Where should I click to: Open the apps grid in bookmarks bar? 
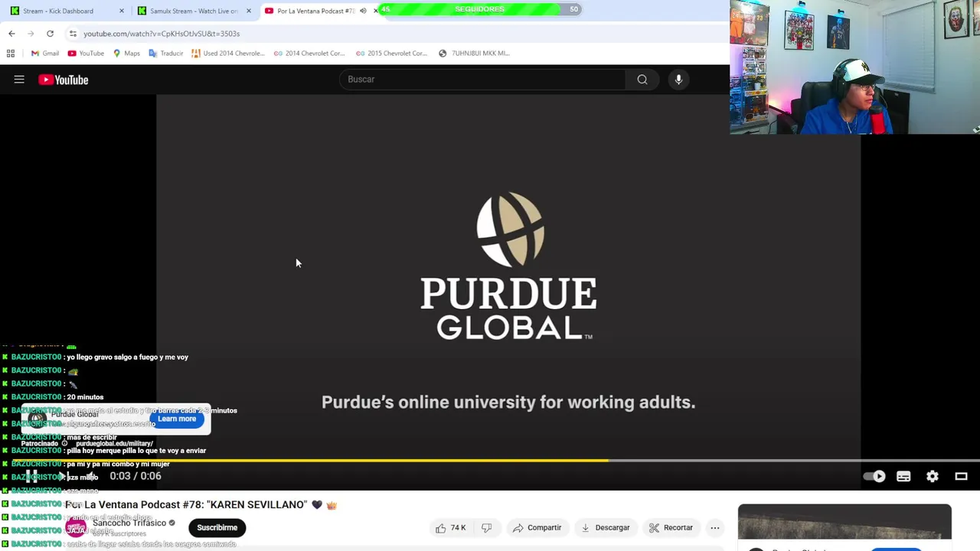click(x=11, y=54)
